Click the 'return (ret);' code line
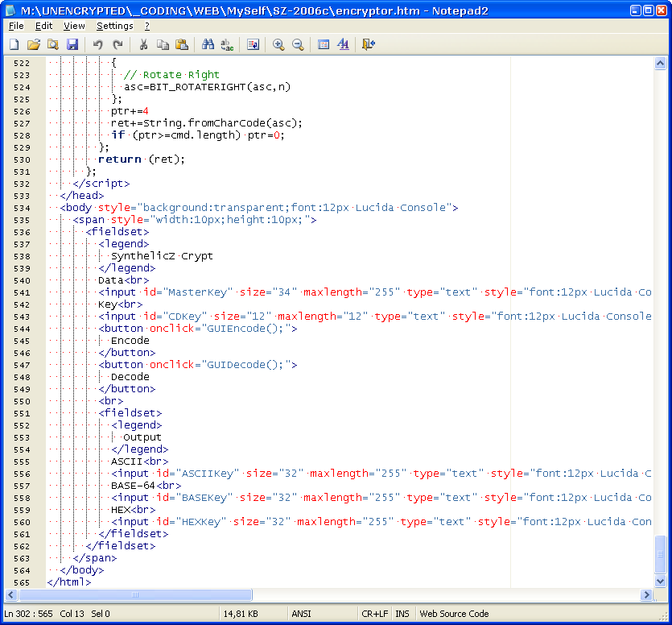This screenshot has height=625, width=672. [142, 159]
